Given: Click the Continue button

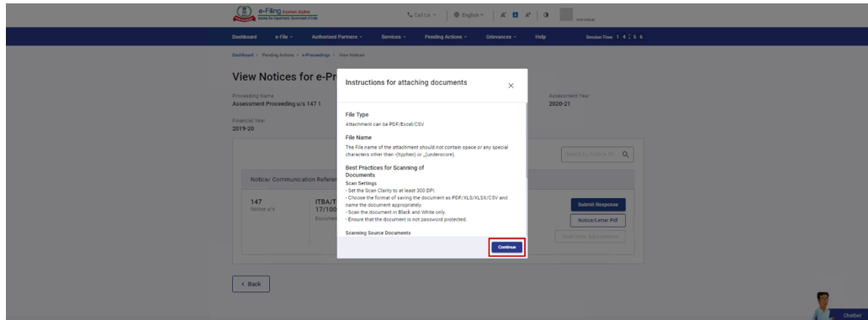Looking at the screenshot, I should (x=506, y=247).
